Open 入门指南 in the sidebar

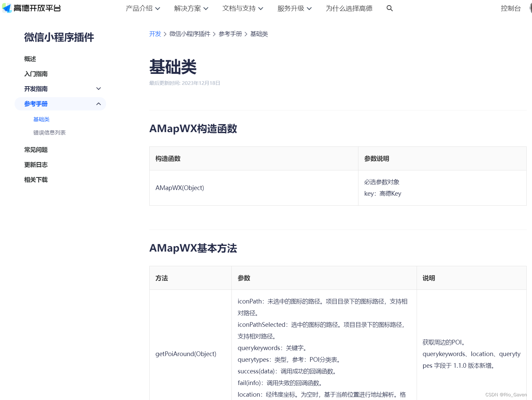[x=36, y=74]
